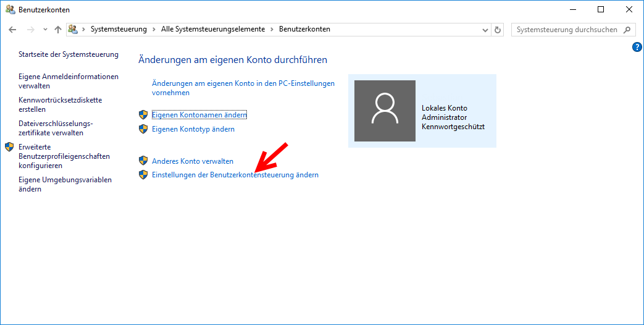Click the shield icon beside Anderes Konto verwalten
The width and height of the screenshot is (644, 325).
pyautogui.click(x=143, y=161)
